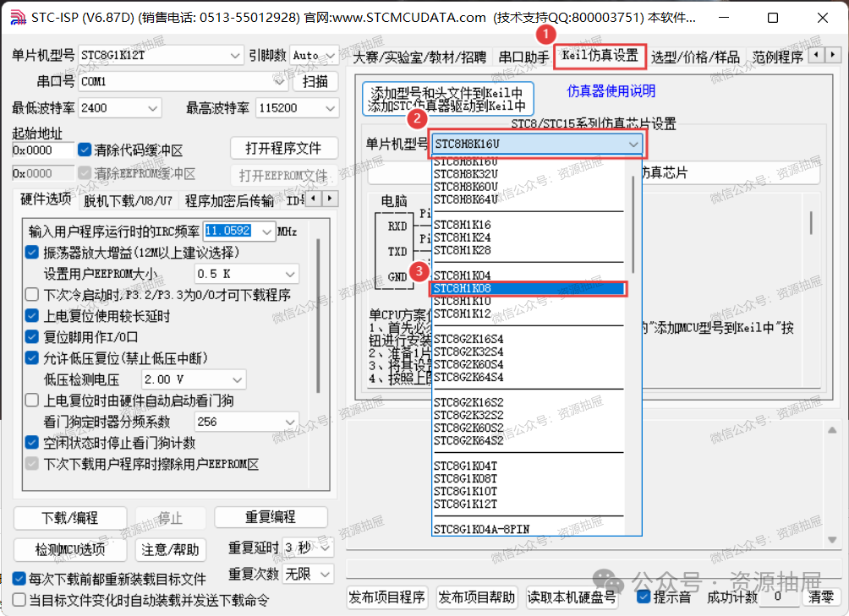Open 低压检测电压 2.00 V dropdown

(194, 379)
